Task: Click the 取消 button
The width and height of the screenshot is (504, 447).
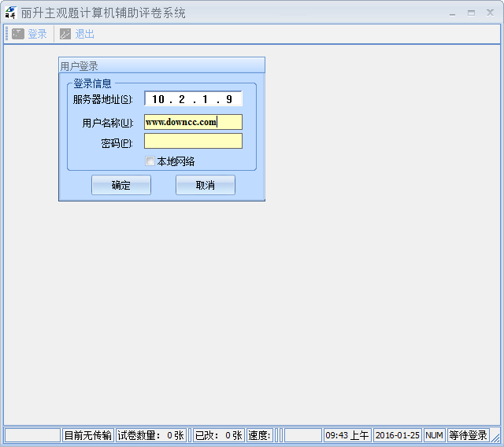Action: click(x=206, y=185)
